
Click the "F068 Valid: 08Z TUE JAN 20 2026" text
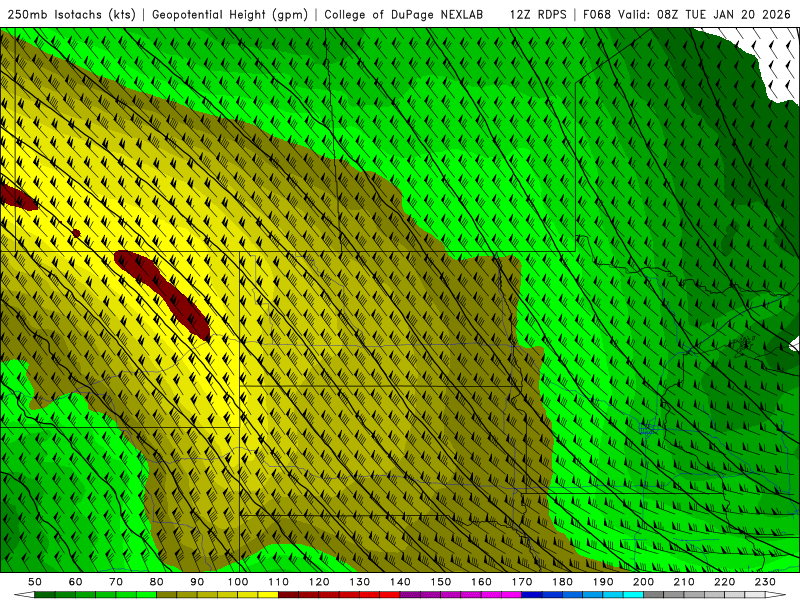click(687, 14)
